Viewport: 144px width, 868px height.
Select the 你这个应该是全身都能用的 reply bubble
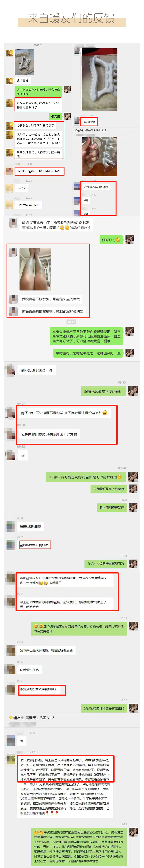[x=105, y=563]
